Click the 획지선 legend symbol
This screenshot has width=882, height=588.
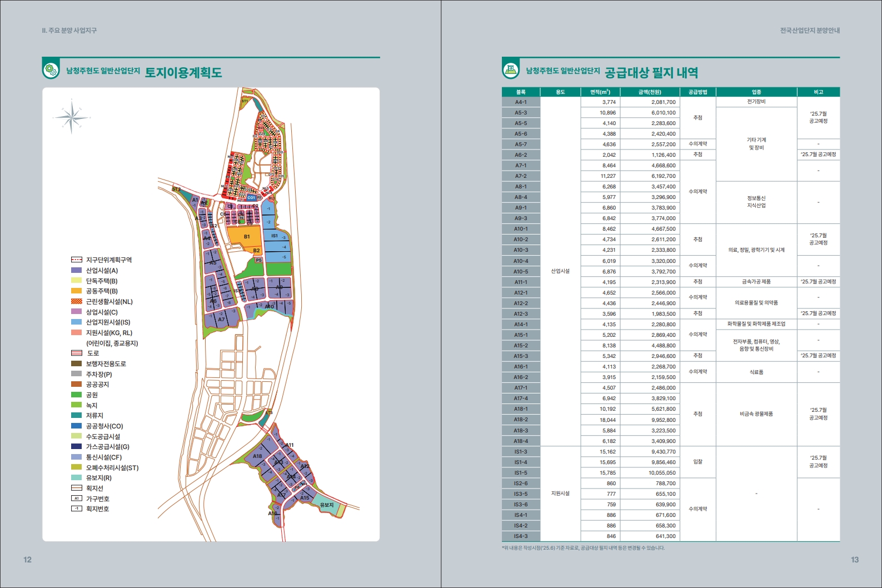point(77,488)
